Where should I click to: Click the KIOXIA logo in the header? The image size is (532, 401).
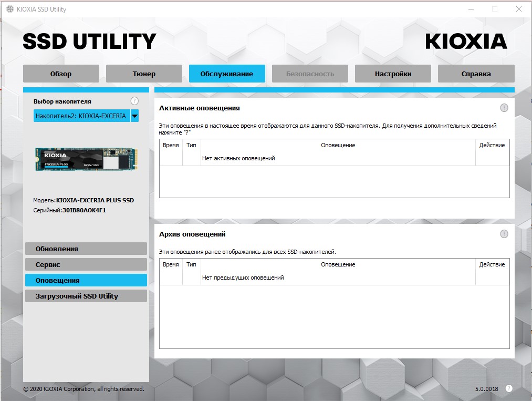466,42
